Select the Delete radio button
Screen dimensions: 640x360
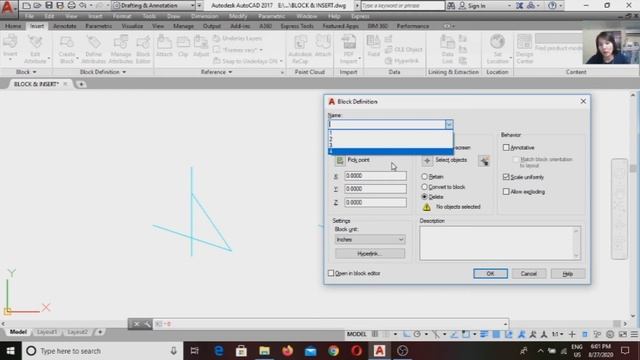(424, 196)
